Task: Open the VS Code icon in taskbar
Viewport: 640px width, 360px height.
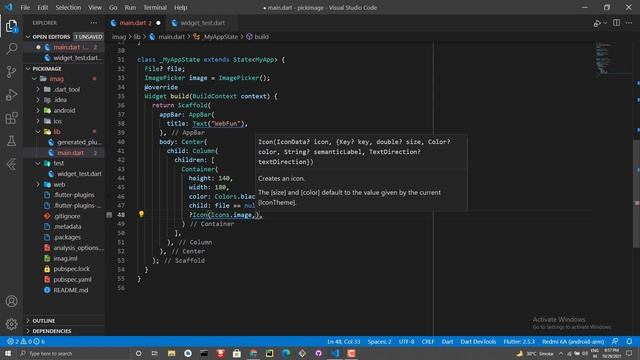Action: click(x=335, y=353)
